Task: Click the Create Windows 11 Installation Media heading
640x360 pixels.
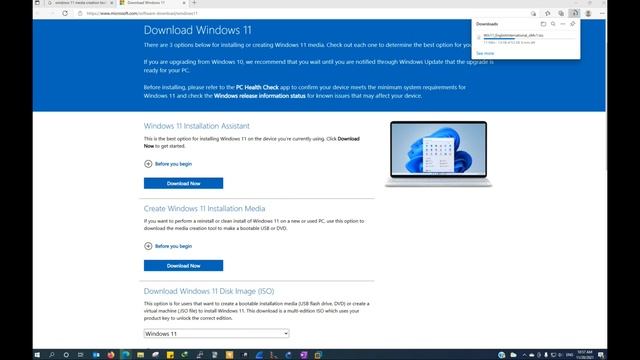Action: (x=204, y=209)
